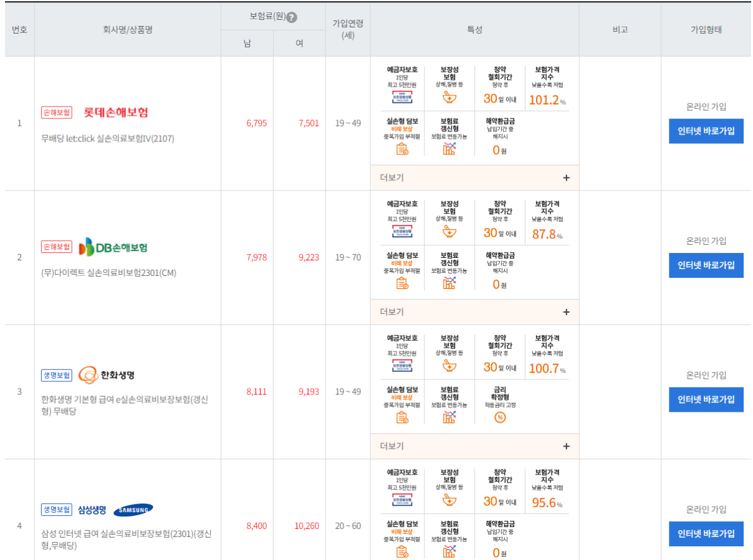The width and height of the screenshot is (753, 560).
Task: Click the 손해보험 tag in Lotte row
Action: click(x=57, y=113)
